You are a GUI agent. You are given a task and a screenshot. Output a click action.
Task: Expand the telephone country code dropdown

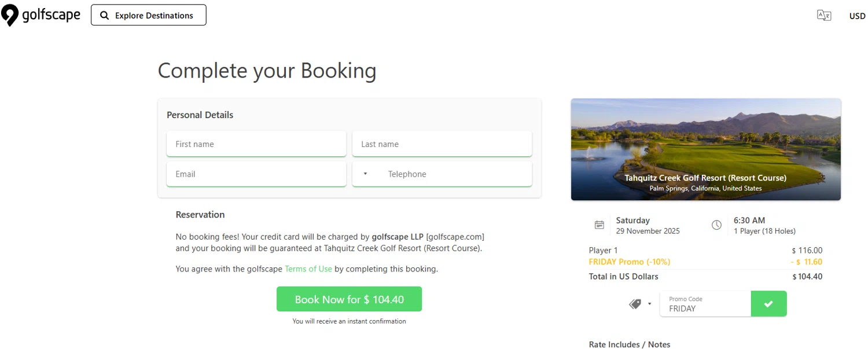tap(365, 174)
